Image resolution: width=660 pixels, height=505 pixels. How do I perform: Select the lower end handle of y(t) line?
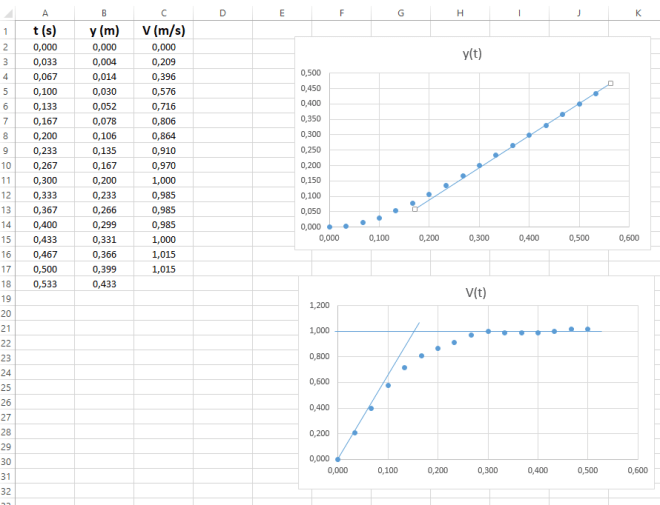click(x=415, y=209)
